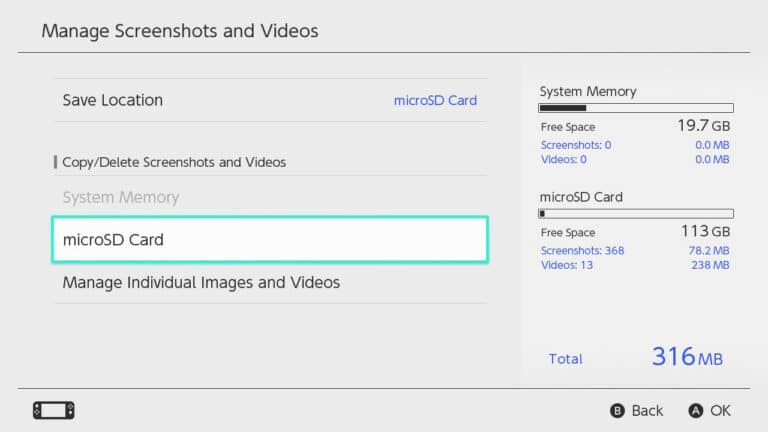Click the 316 MB total value

coord(687,357)
